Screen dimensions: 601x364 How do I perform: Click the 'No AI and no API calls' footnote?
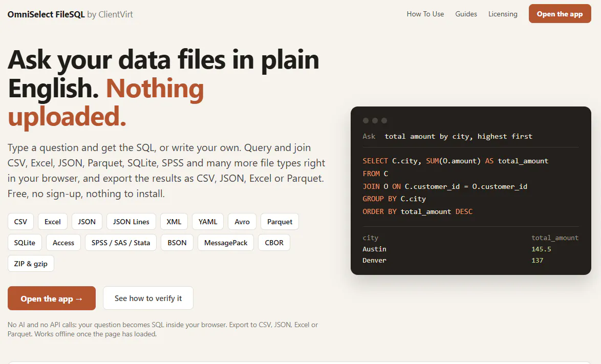pos(163,329)
